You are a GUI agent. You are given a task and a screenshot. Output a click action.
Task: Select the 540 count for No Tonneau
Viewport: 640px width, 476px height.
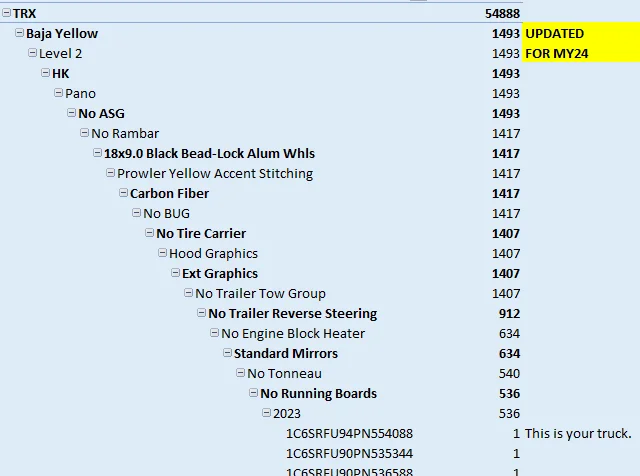[509, 374]
